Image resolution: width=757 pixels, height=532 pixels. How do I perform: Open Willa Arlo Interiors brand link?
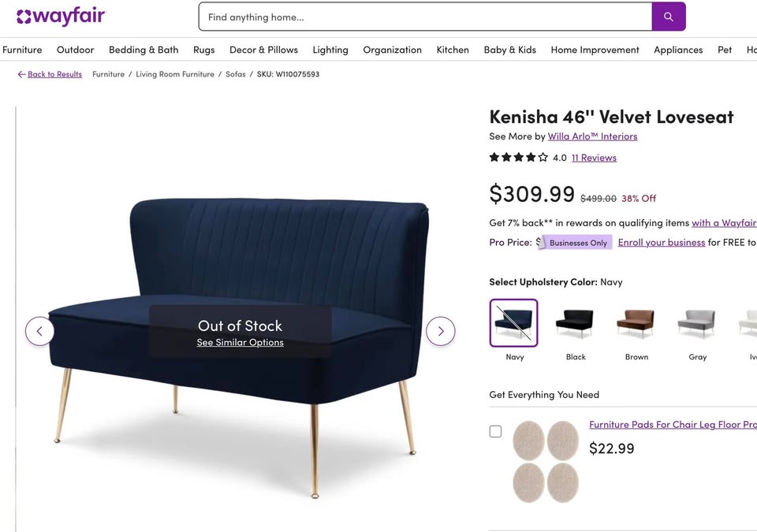[592, 136]
